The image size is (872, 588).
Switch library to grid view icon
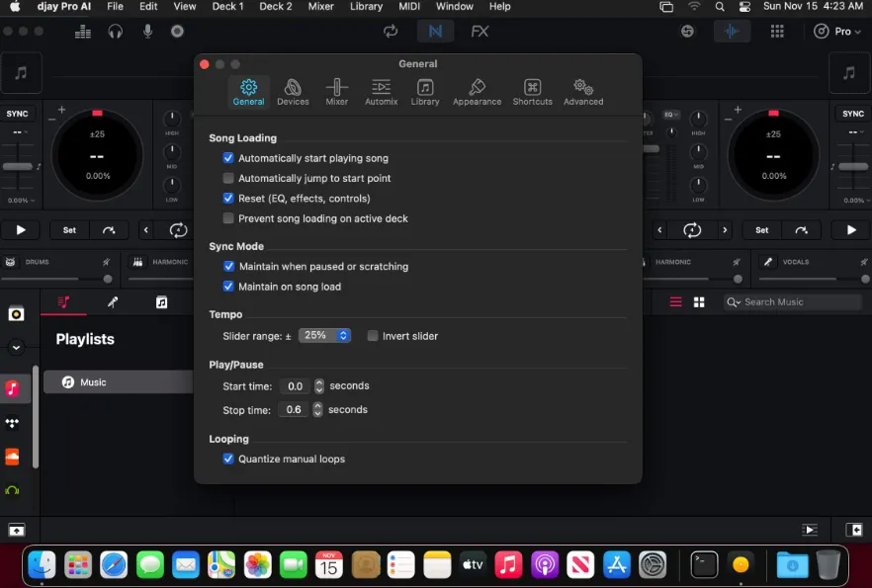(x=699, y=301)
